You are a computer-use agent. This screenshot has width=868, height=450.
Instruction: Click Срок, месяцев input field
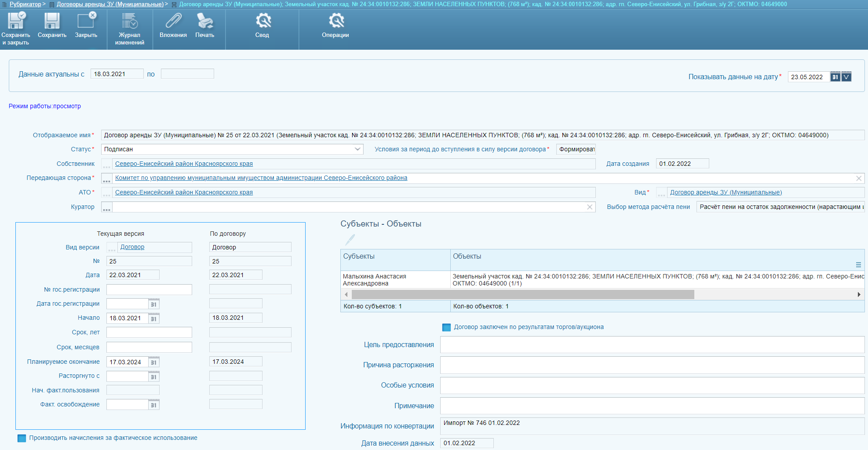[x=149, y=347]
